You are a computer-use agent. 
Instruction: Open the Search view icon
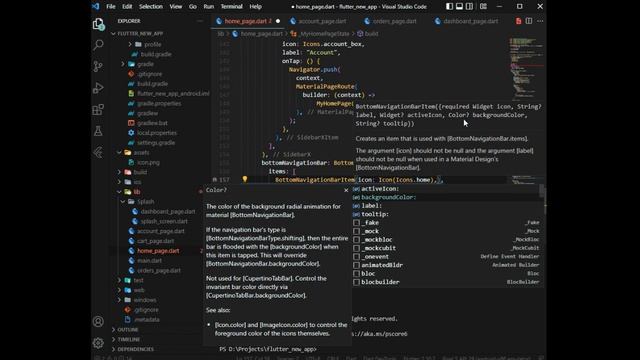point(98,44)
